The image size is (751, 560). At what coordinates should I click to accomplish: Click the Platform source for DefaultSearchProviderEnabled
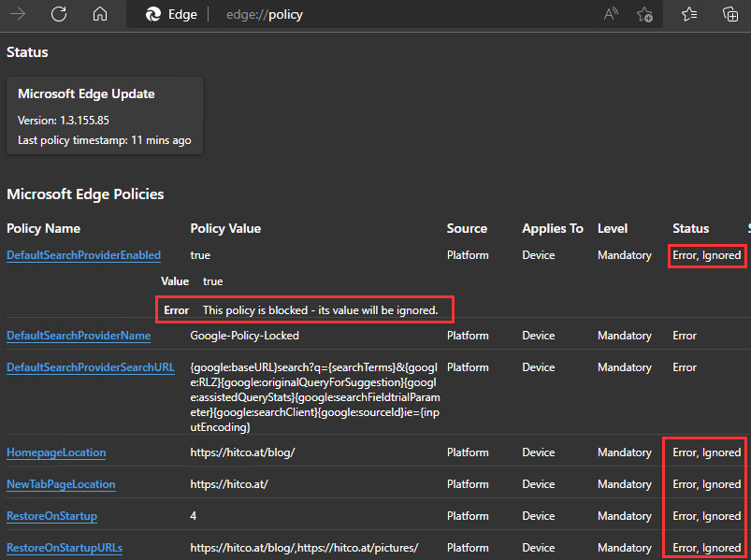[468, 255]
